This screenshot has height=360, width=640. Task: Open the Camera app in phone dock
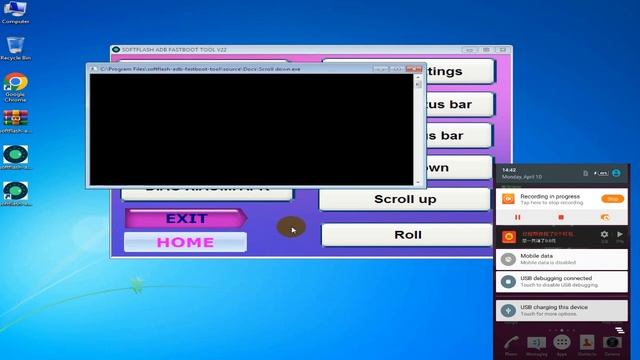click(x=612, y=345)
